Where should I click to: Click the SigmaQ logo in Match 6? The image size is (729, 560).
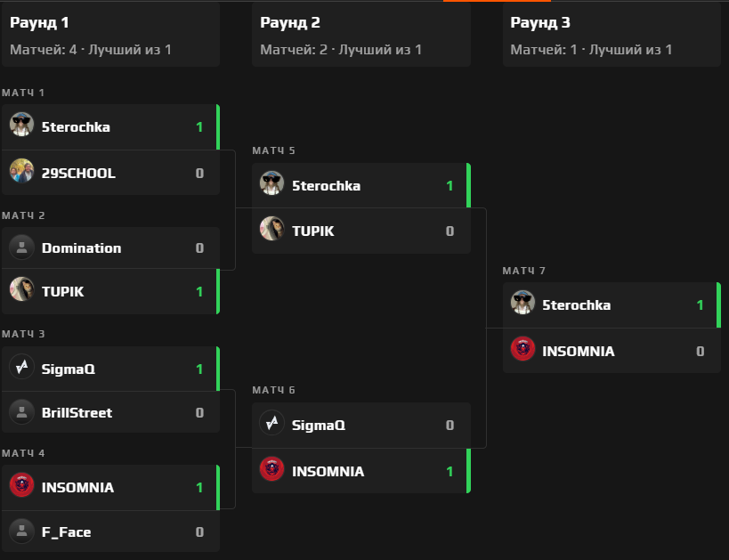click(x=271, y=425)
